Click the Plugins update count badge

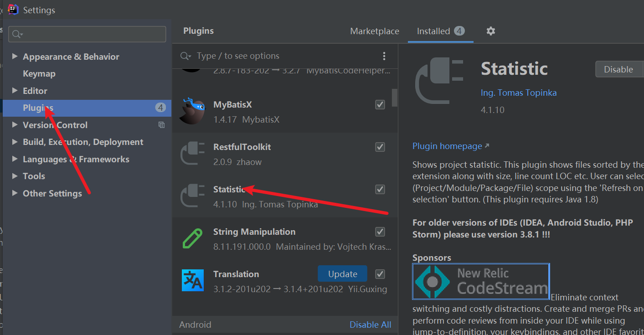coord(160,108)
